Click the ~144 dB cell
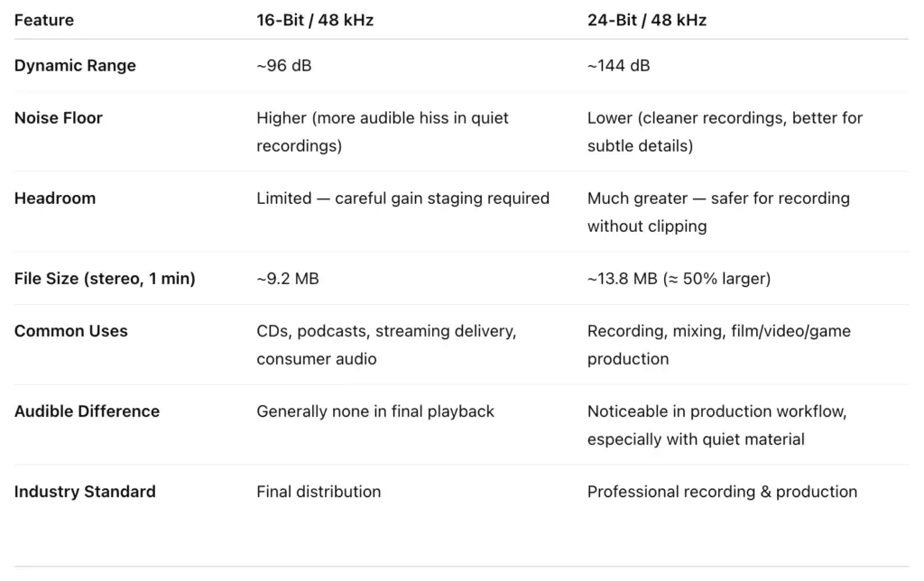924x581 pixels. pyautogui.click(x=618, y=66)
